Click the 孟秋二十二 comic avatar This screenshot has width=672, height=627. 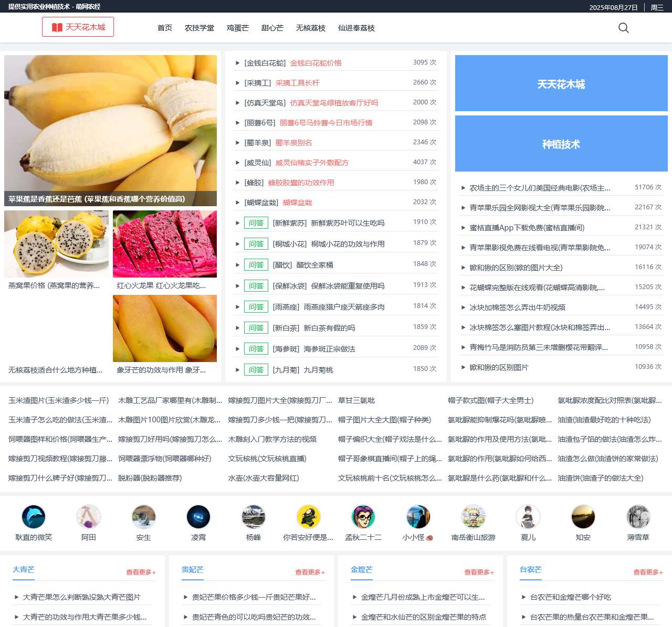[x=363, y=516]
